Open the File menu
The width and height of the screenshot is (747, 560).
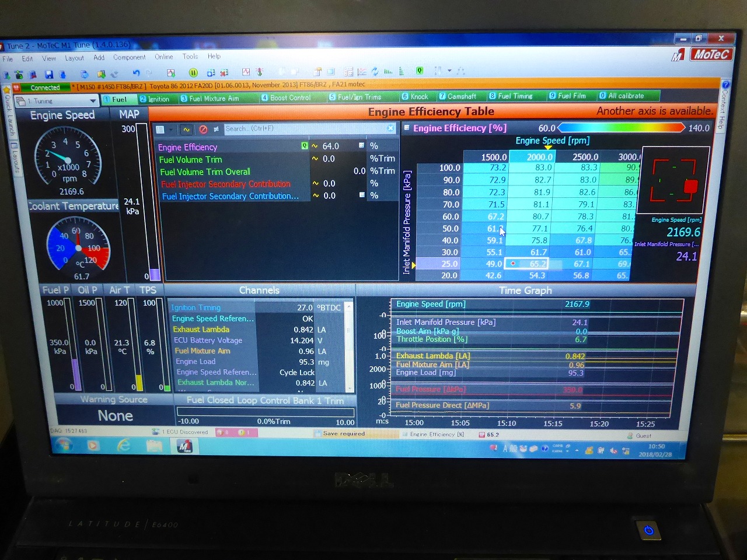pos(8,59)
